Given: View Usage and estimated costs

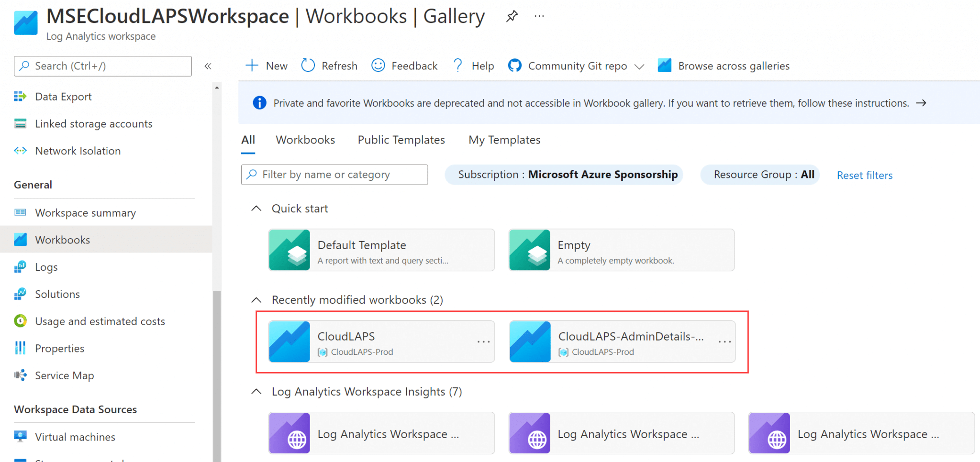Looking at the screenshot, I should 100,321.
